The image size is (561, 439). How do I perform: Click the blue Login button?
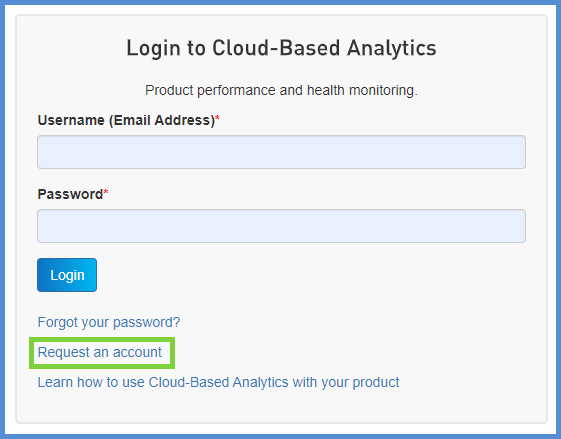click(x=67, y=275)
